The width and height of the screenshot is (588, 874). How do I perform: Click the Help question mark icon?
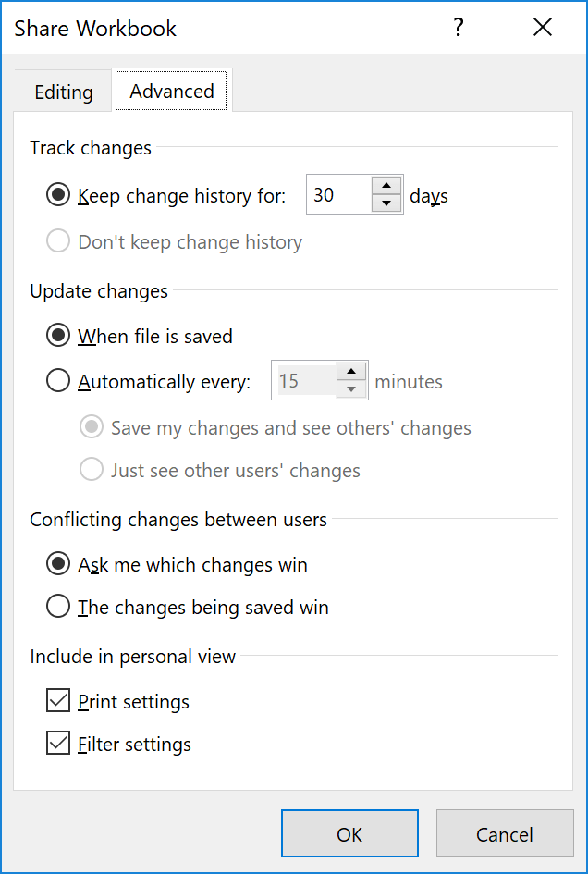coord(458,29)
